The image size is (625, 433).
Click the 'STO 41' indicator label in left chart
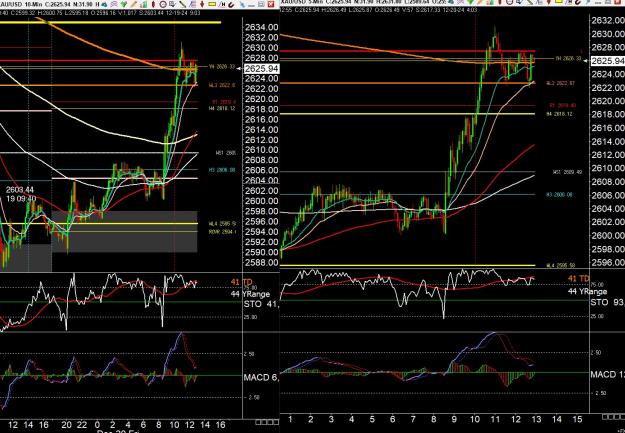point(261,304)
